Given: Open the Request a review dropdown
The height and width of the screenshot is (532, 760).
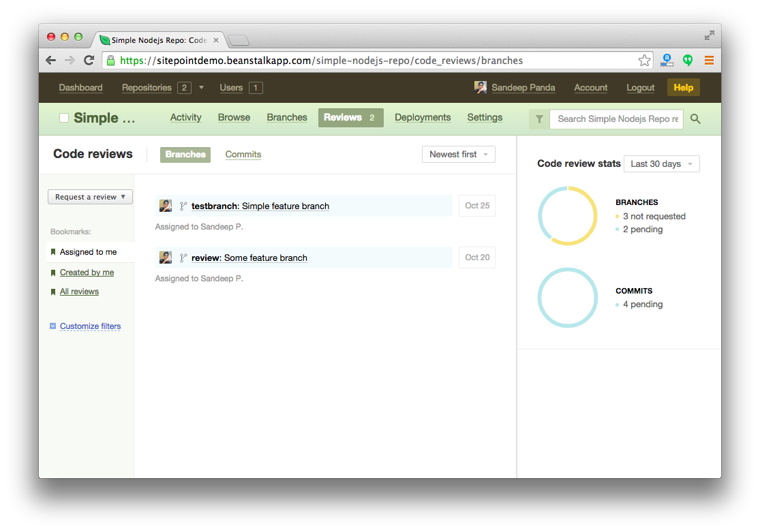Looking at the screenshot, I should (90, 197).
